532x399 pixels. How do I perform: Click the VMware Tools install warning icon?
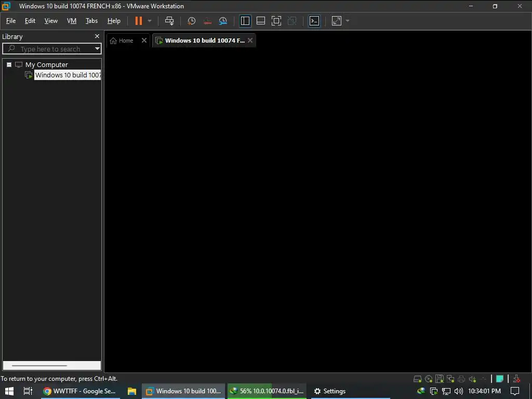pos(516,379)
